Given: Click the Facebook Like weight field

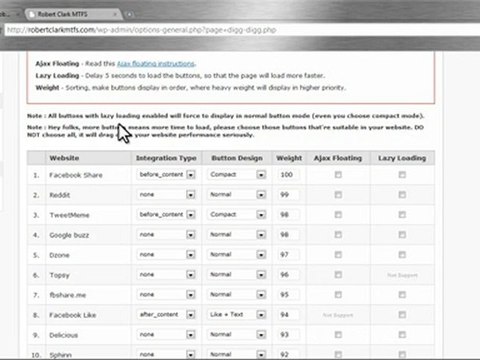Looking at the screenshot, I should tap(288, 315).
